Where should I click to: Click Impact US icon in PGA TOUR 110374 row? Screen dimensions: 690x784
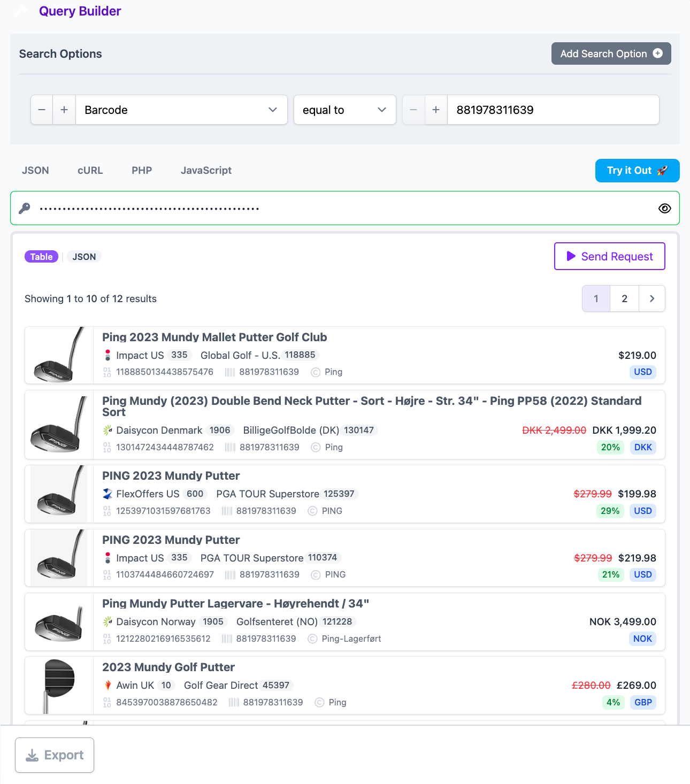[108, 558]
